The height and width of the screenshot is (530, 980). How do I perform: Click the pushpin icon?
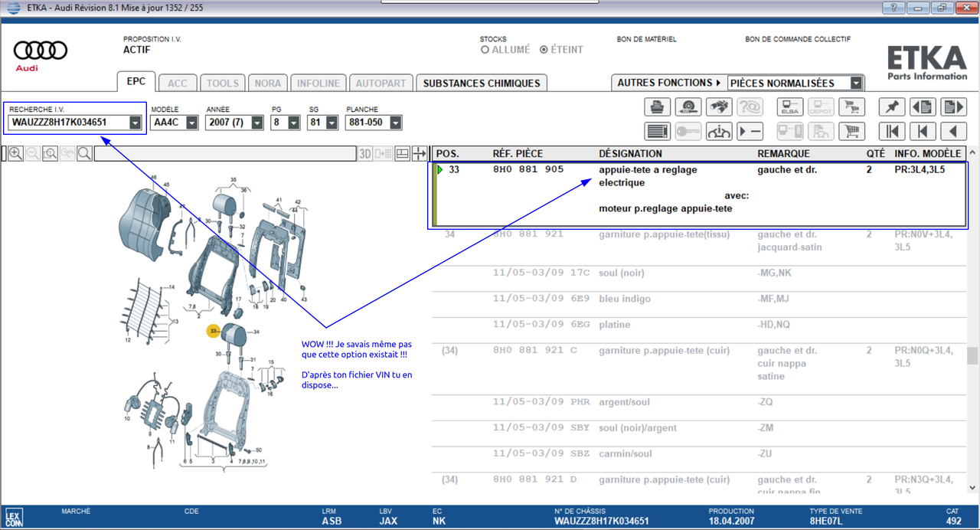[892, 107]
